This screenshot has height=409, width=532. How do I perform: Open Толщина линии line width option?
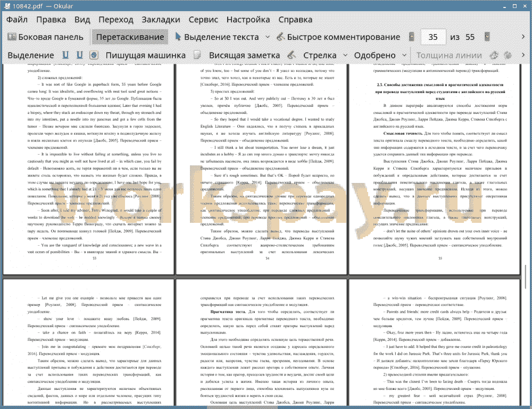click(449, 55)
